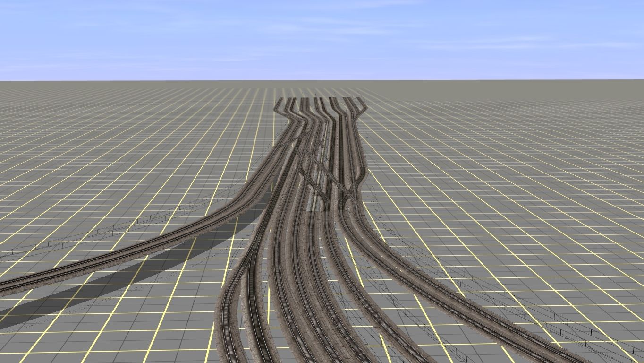Select the far end where all tracks terminate
Image resolution: width=644 pixels, height=363 pixels.
click(319, 99)
